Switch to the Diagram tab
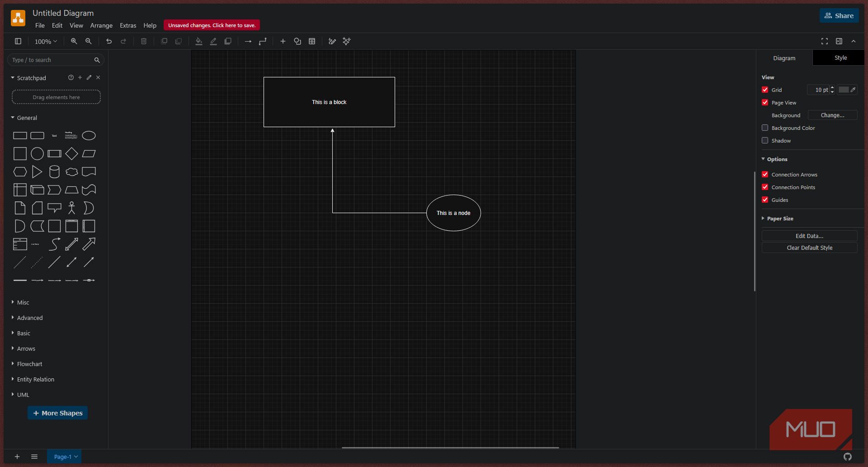Viewport: 868px width, 467px height. tap(784, 58)
